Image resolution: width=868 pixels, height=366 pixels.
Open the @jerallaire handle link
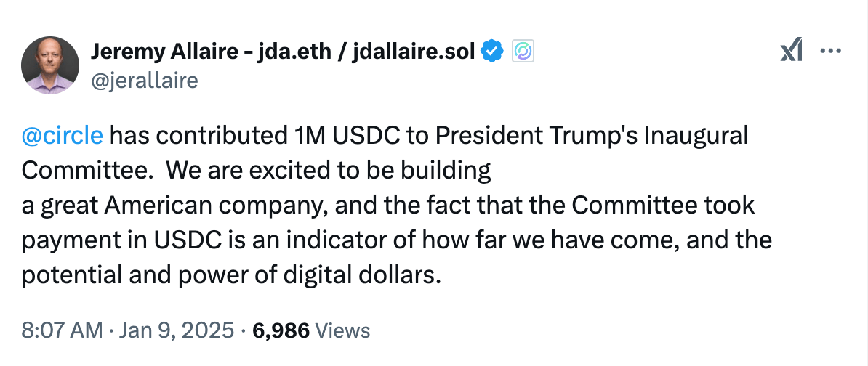(144, 80)
